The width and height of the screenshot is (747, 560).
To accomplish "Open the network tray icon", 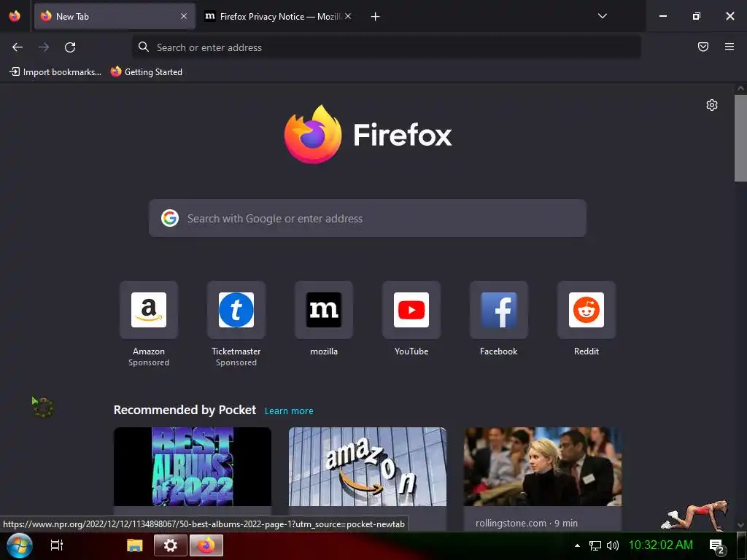I will (x=595, y=545).
